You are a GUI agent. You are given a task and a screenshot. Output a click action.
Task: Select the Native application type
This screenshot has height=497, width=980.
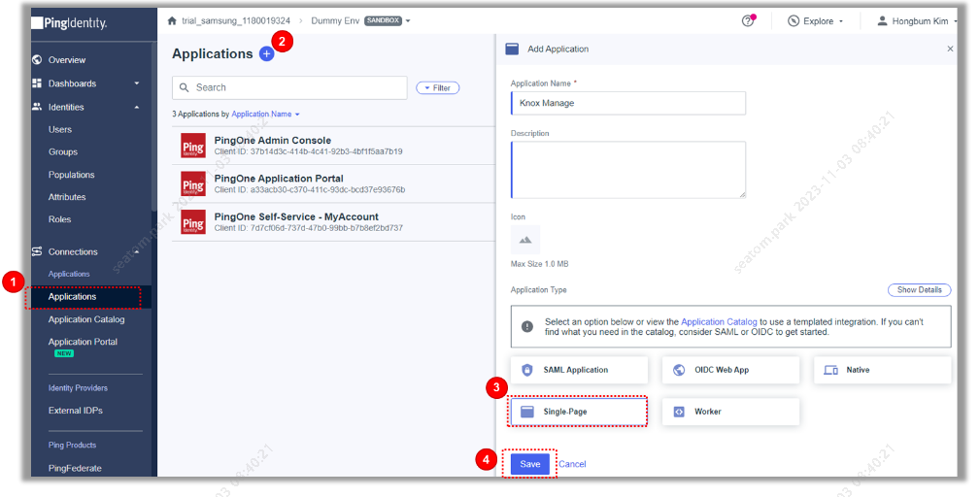[883, 370]
